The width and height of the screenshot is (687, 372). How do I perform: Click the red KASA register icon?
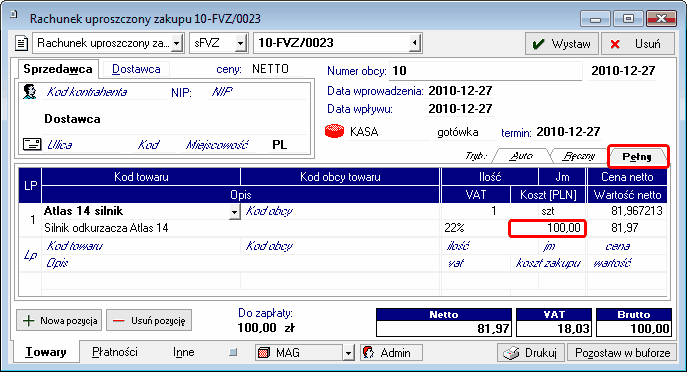(334, 131)
